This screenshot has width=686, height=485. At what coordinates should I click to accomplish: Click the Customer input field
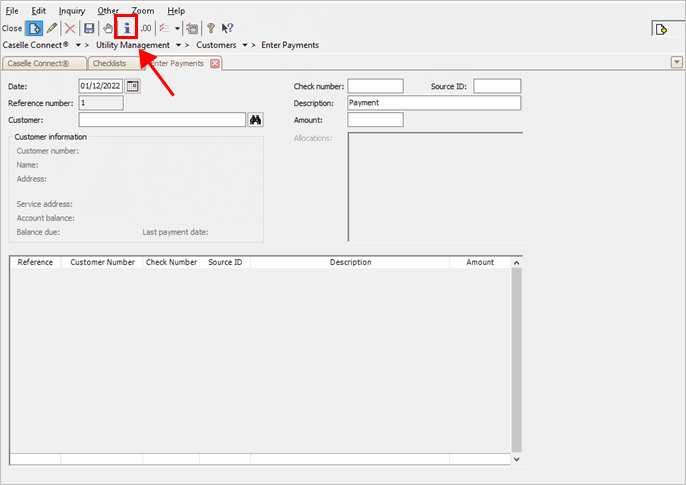[162, 120]
